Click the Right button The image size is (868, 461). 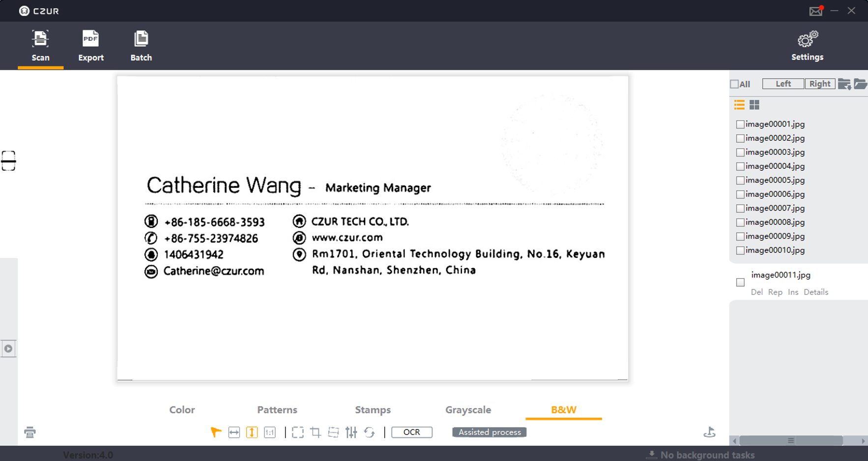(x=820, y=84)
